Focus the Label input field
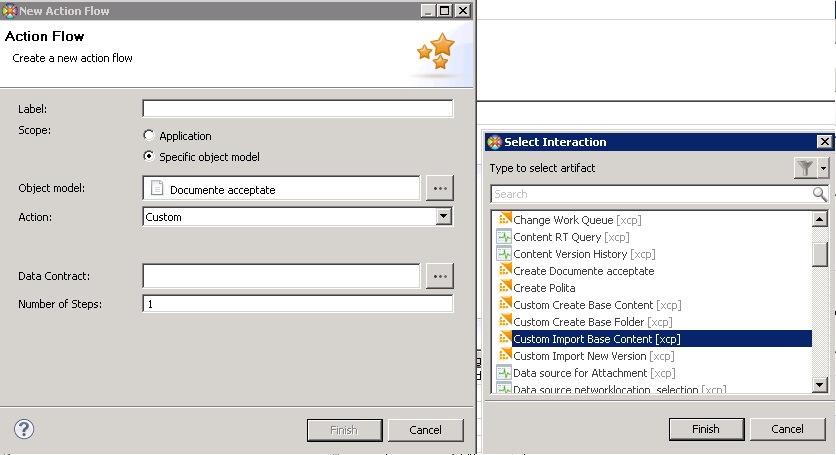This screenshot has height=455, width=836. 298,108
